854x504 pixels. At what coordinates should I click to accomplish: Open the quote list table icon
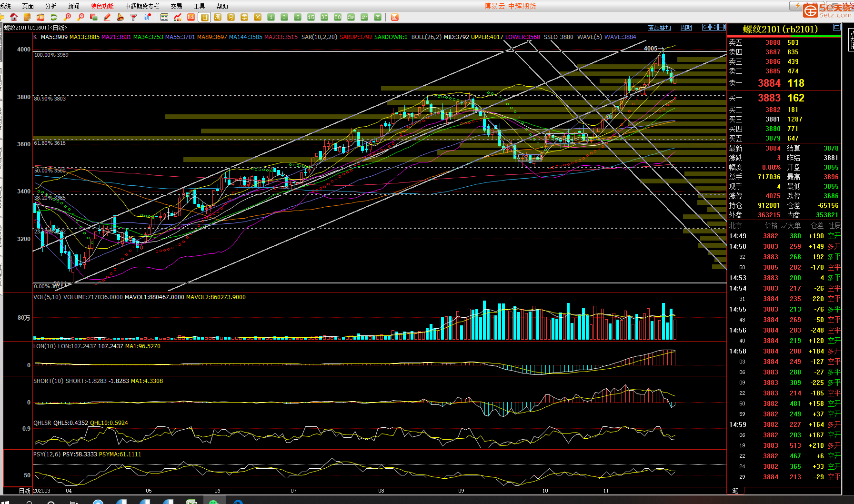164,17
